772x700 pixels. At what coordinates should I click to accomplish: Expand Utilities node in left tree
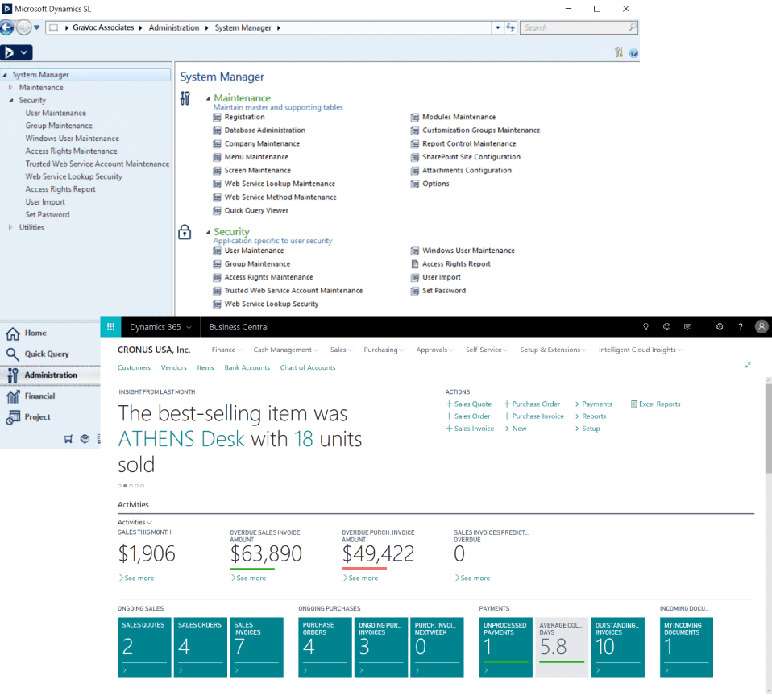10,227
